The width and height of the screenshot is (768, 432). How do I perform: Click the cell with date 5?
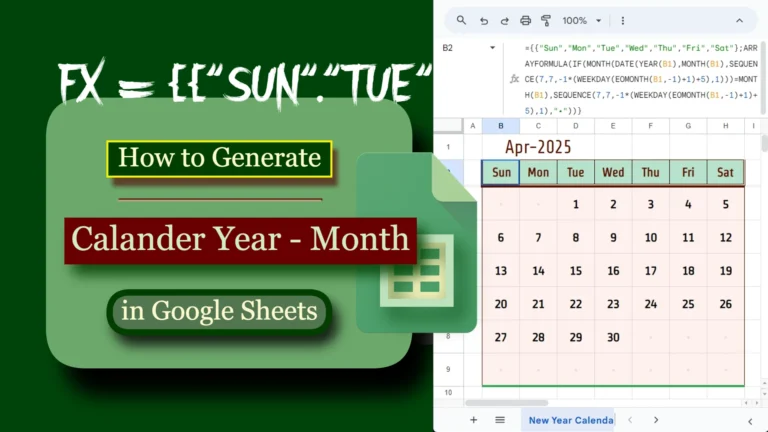[x=725, y=204]
